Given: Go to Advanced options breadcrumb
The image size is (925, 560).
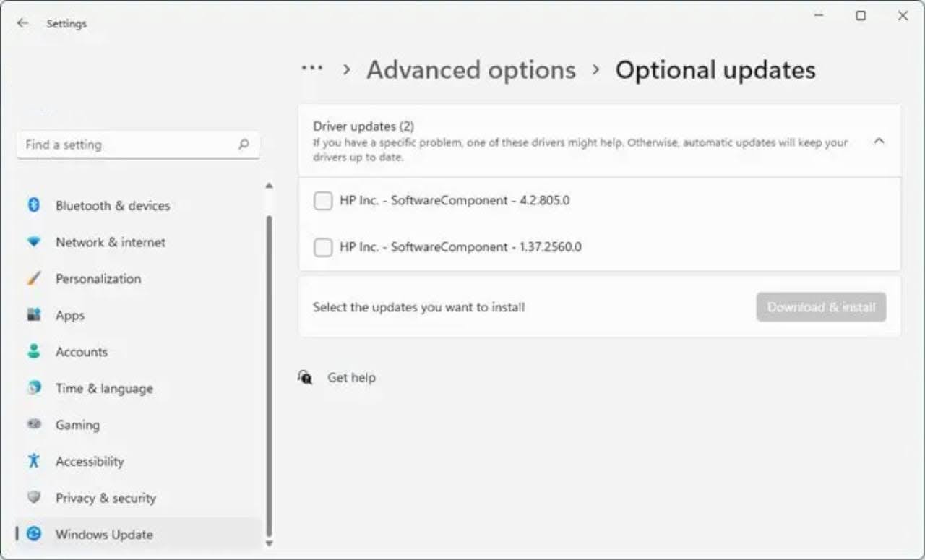Looking at the screenshot, I should [x=471, y=70].
